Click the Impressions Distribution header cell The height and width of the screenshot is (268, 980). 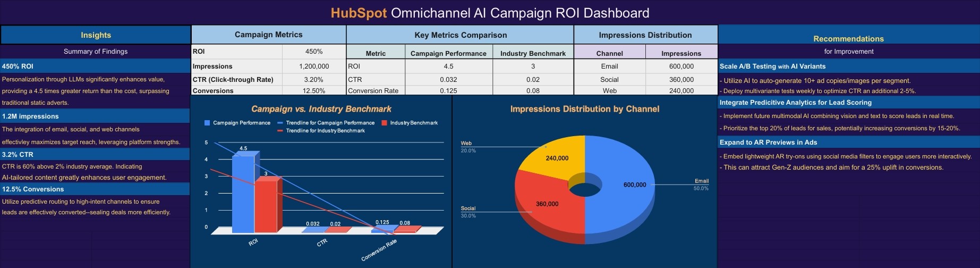point(645,35)
